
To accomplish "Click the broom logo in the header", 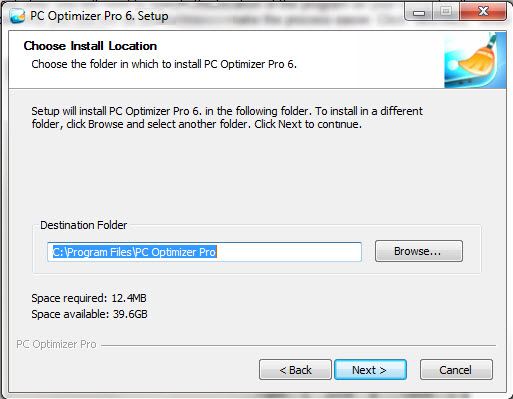I will tap(475, 60).
